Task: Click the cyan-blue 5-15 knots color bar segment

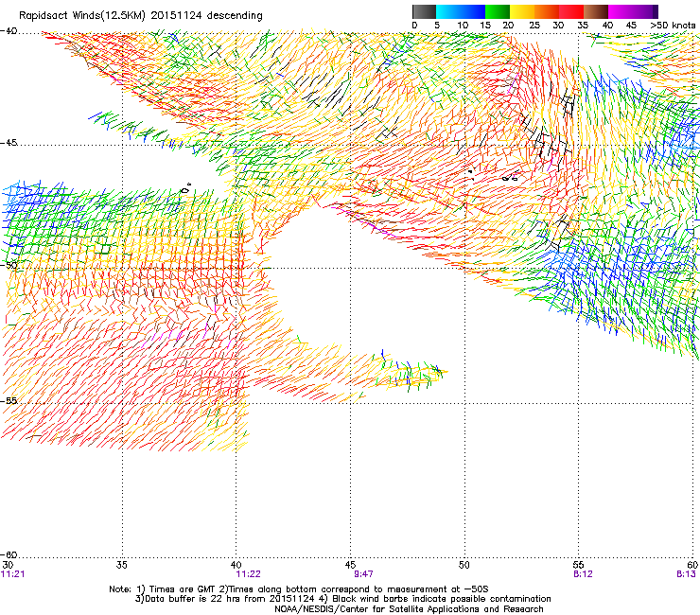Action: click(x=461, y=11)
